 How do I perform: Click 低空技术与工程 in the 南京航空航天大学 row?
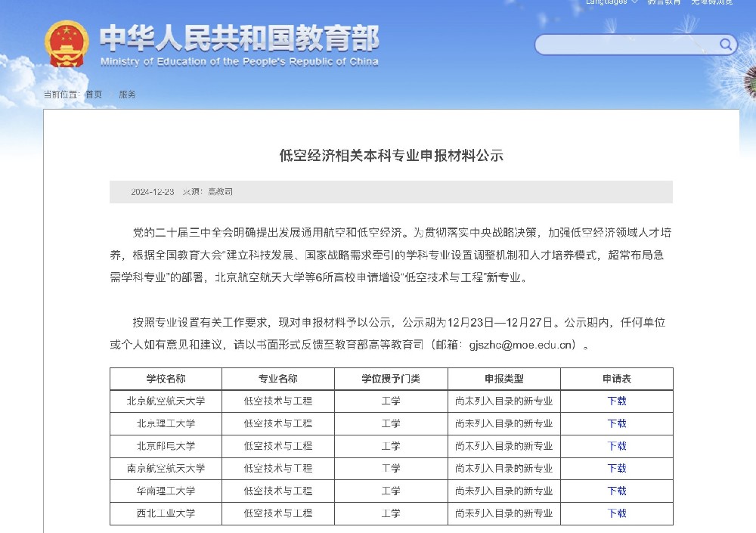pos(278,469)
